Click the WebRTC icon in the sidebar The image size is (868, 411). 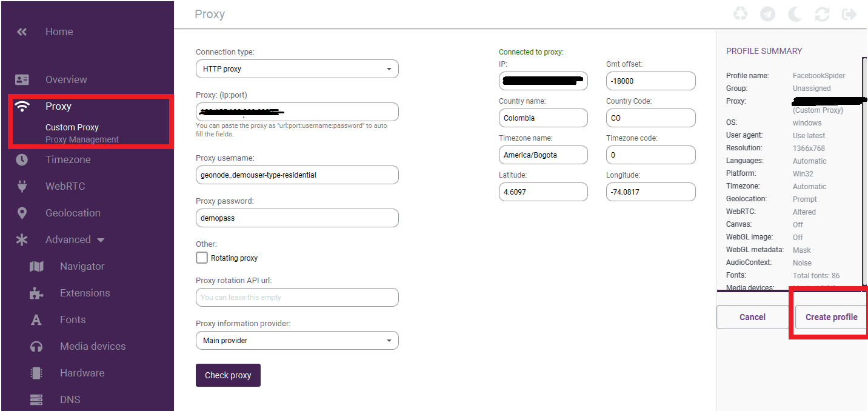[x=22, y=186]
